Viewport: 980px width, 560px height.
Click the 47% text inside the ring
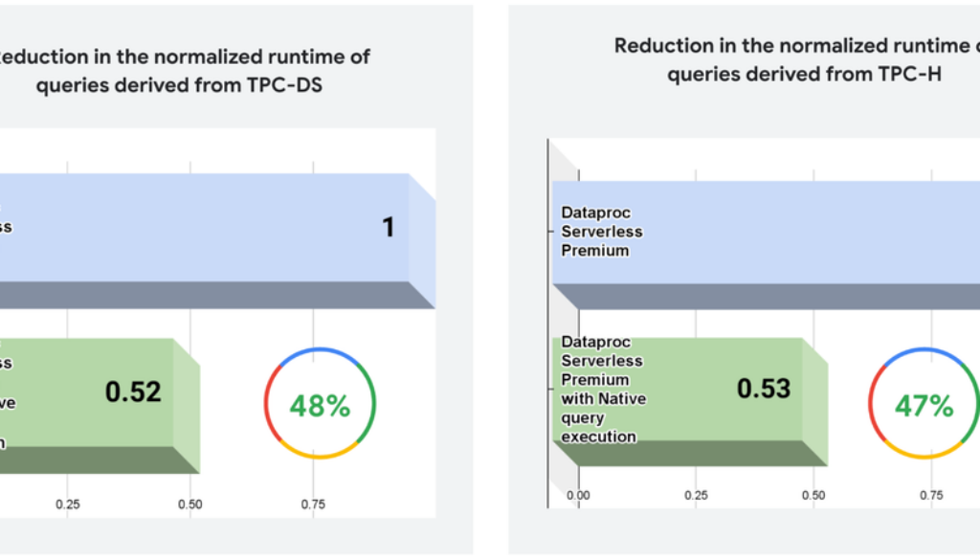click(924, 406)
